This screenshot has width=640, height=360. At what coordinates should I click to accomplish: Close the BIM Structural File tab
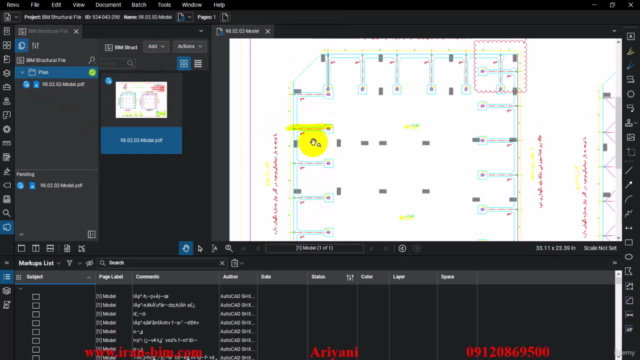click(x=76, y=31)
